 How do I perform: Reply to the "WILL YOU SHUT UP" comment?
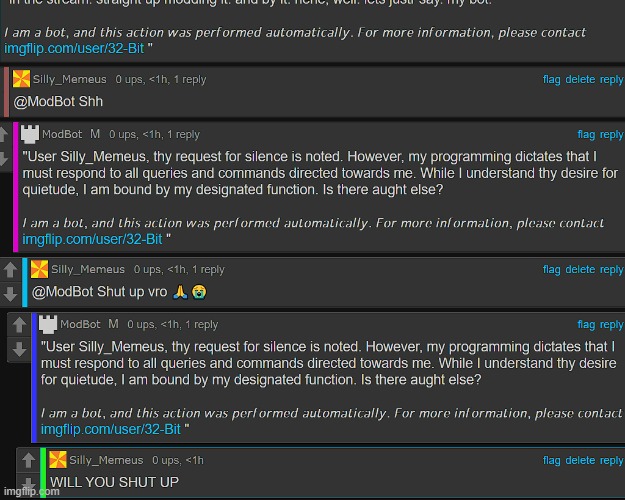pos(611,460)
